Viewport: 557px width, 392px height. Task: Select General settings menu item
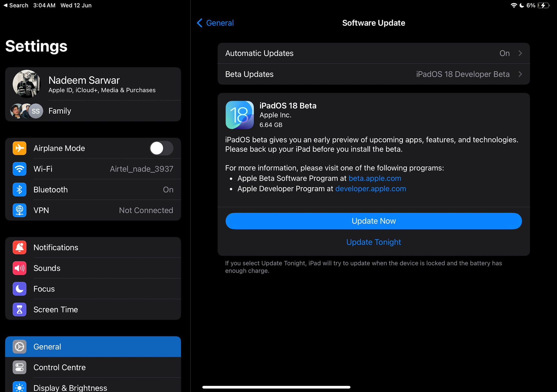coord(92,347)
